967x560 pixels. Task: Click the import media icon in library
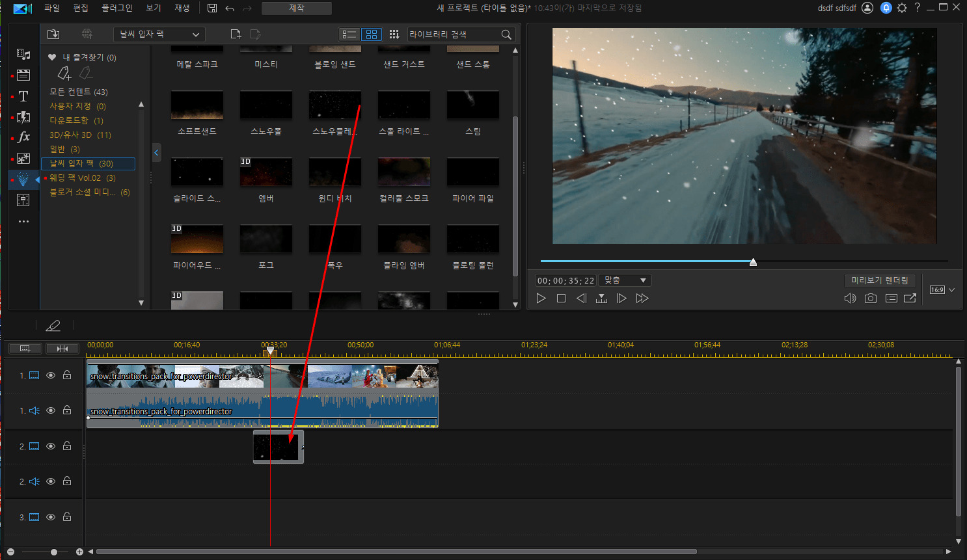click(53, 34)
